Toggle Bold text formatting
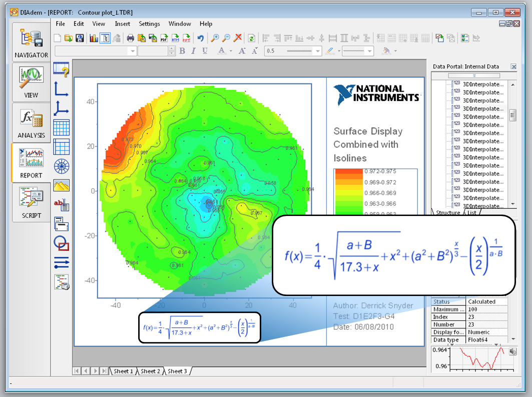This screenshot has width=532, height=397. (182, 51)
